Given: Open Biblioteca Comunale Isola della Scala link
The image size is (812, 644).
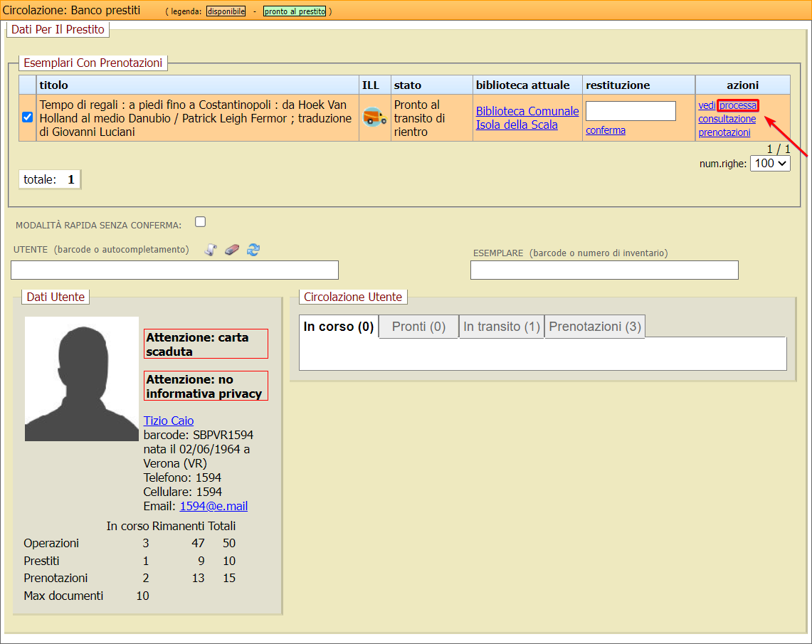Looking at the screenshot, I should (x=527, y=118).
